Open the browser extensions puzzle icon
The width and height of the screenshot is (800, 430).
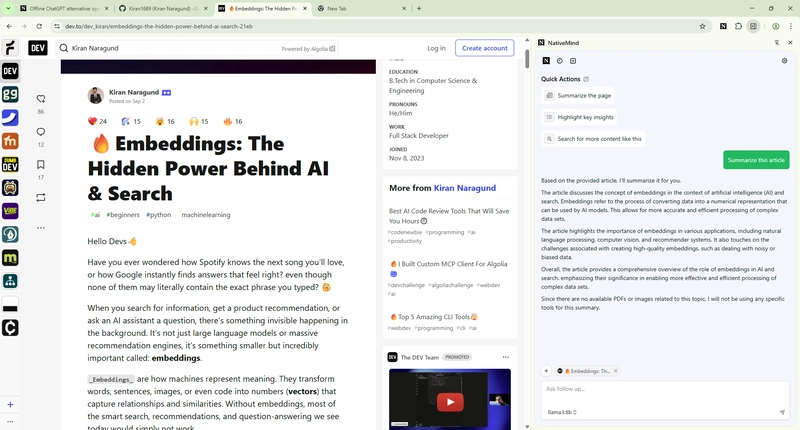click(x=738, y=26)
